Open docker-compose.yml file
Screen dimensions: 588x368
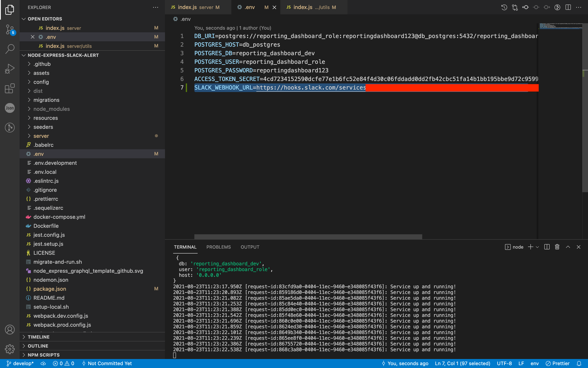[92, 217]
